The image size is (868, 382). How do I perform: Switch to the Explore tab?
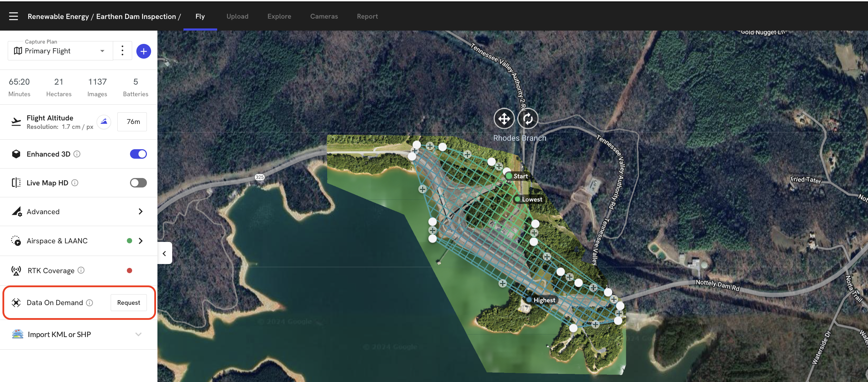pos(279,17)
